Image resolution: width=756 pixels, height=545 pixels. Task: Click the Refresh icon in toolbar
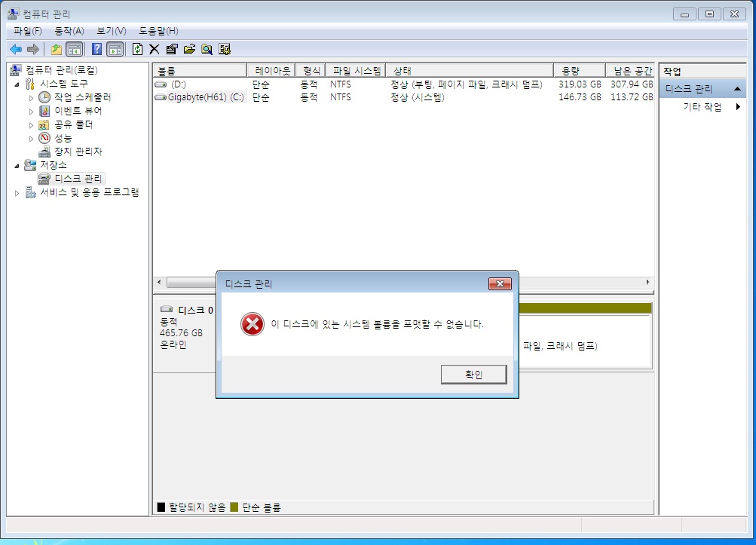[137, 50]
